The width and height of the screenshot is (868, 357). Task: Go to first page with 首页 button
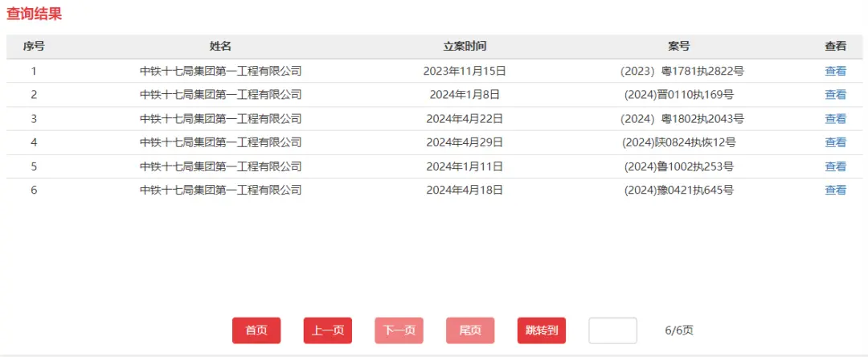[x=256, y=330]
